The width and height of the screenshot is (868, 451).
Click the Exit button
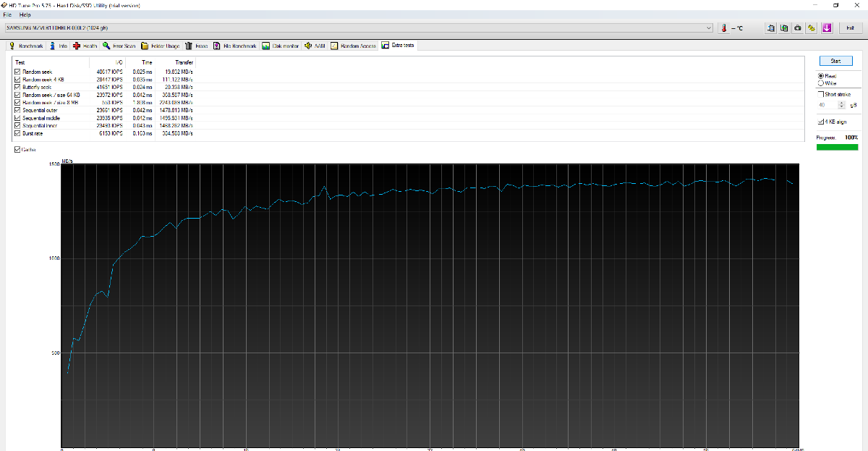(x=850, y=28)
